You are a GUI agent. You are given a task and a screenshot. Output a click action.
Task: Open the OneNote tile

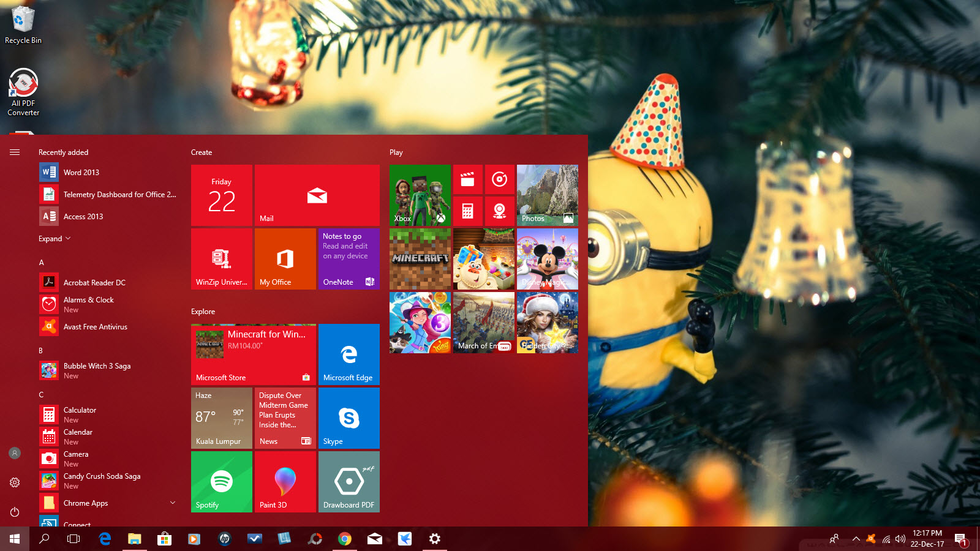point(349,259)
